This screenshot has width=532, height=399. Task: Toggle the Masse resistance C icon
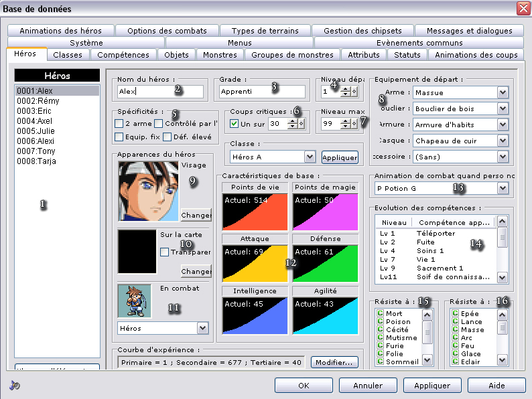click(456, 329)
